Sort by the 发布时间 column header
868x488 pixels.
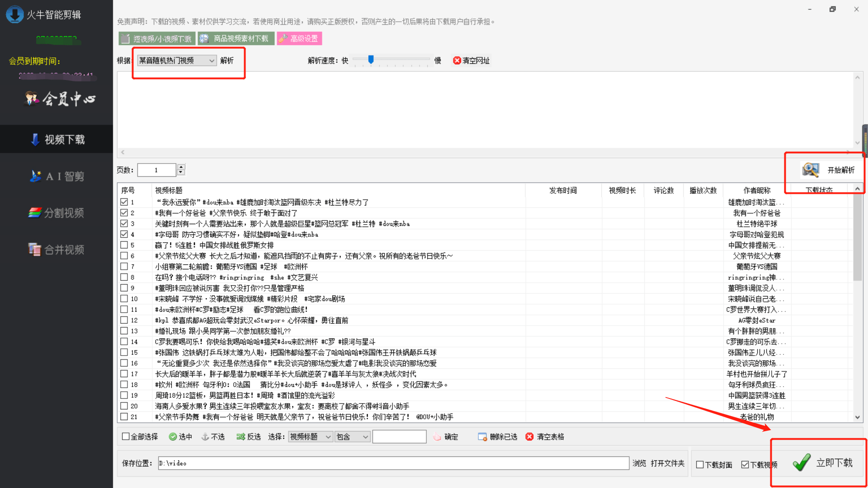coord(563,190)
